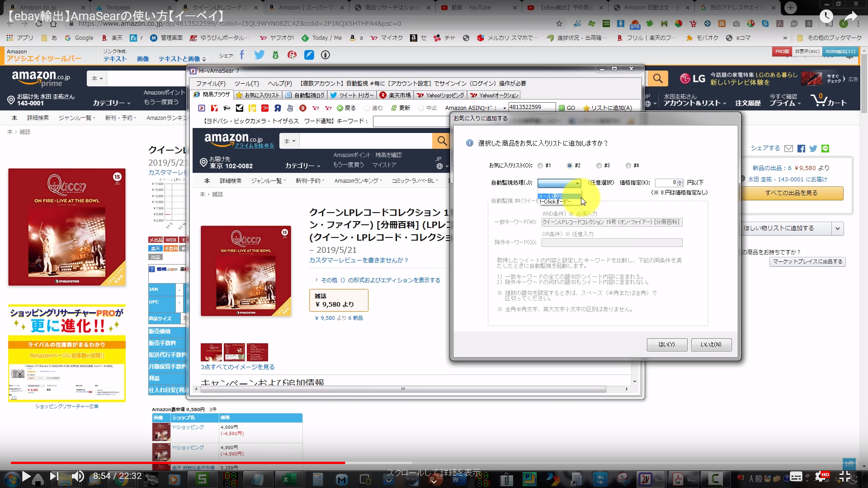The image size is (868, 488).
Task: Click the YouTube next video button
Action: 54,476
